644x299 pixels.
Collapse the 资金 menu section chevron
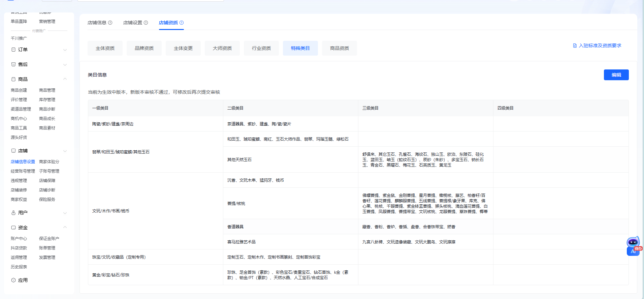(x=65, y=228)
